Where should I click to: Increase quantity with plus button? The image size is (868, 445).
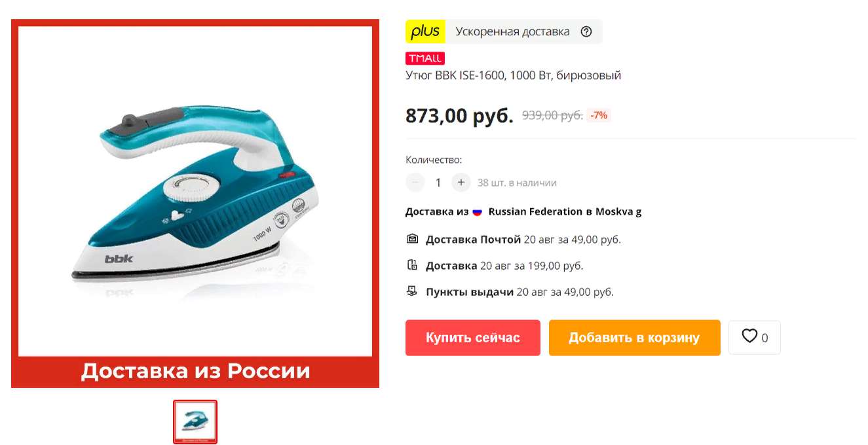pos(461,183)
